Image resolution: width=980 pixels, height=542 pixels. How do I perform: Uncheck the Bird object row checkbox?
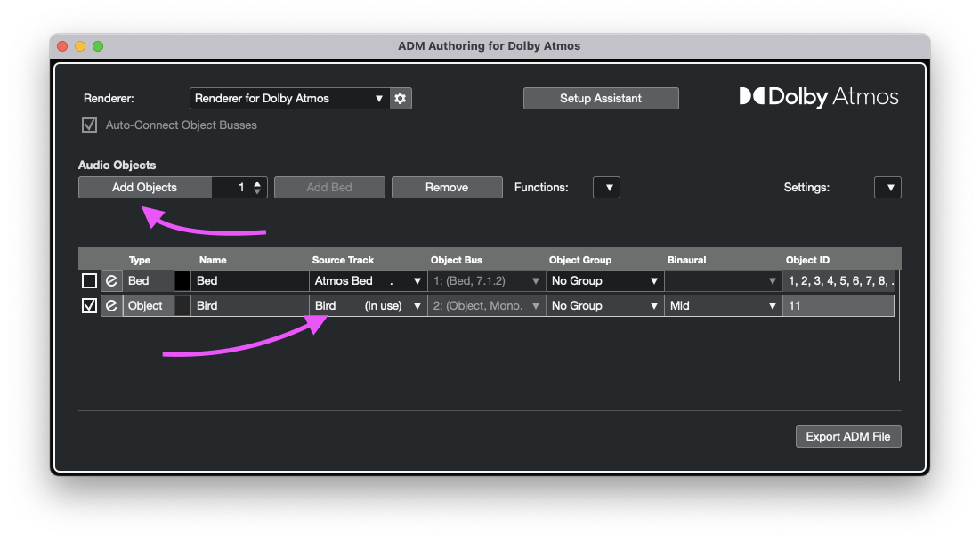pos(89,306)
